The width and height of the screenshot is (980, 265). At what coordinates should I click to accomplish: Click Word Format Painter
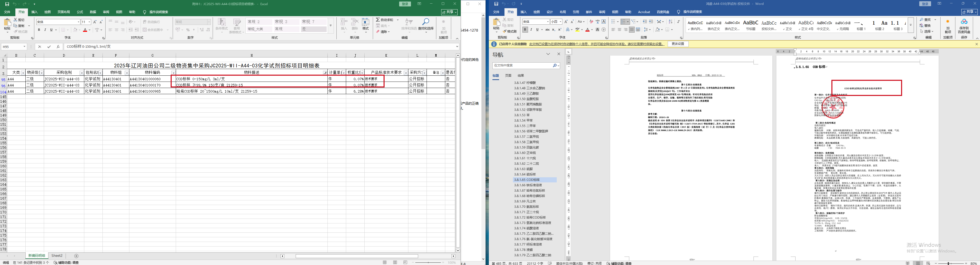tap(510, 32)
